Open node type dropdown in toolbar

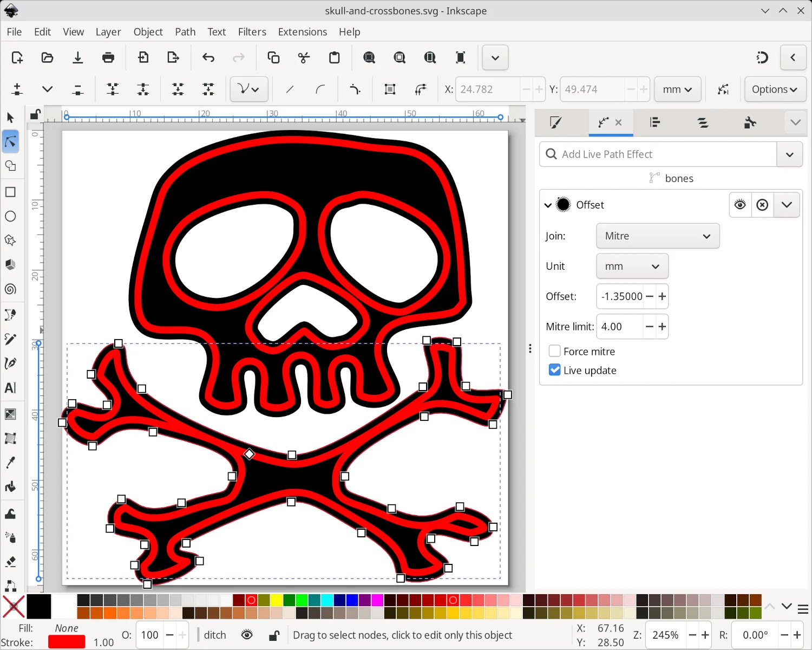248,89
